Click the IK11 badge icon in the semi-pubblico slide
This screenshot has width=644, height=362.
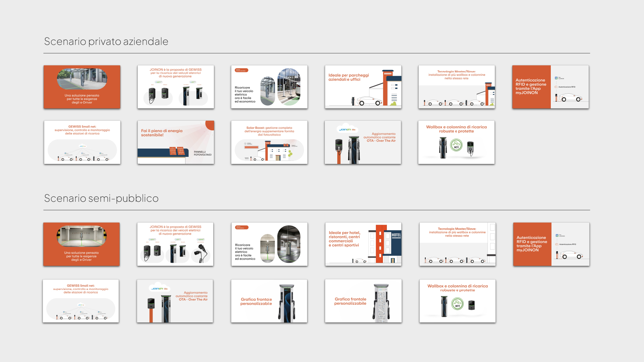tap(457, 304)
